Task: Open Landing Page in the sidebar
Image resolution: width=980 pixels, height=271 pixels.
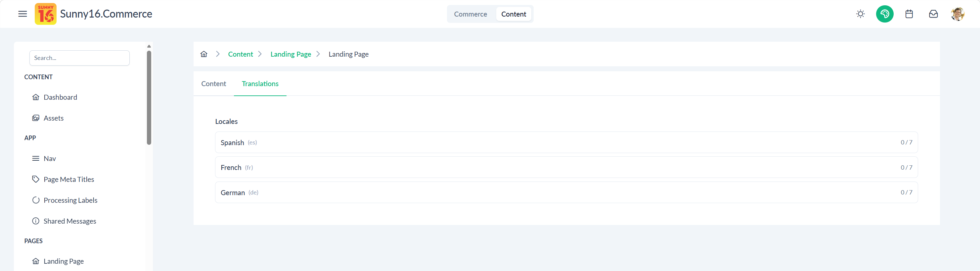Action: tap(64, 261)
